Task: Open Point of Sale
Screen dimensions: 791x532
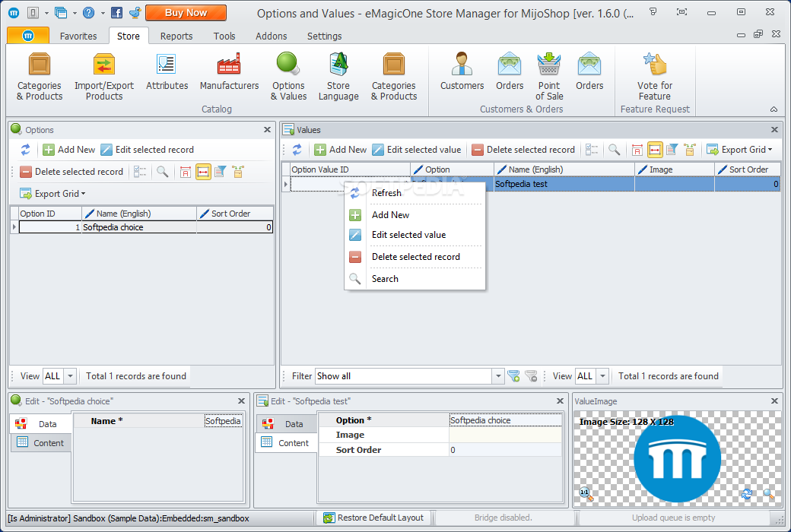Action: pyautogui.click(x=549, y=77)
